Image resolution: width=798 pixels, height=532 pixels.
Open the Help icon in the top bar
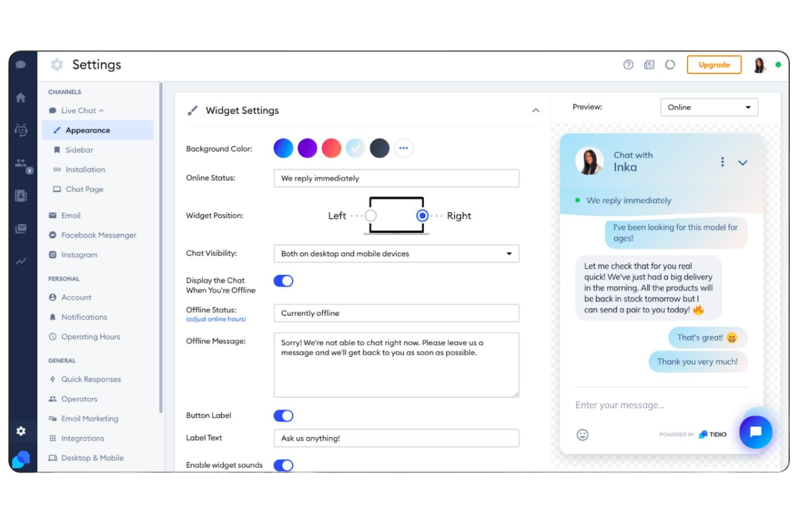pos(628,65)
